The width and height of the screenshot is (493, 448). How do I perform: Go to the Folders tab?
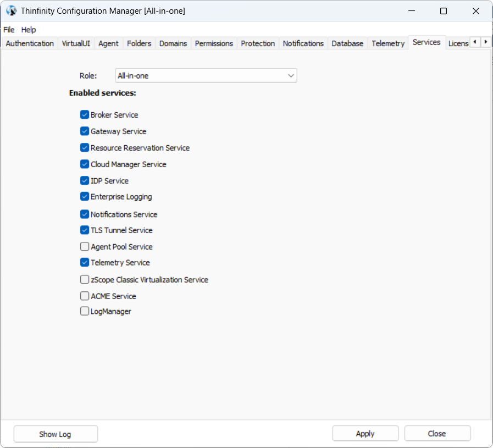(139, 43)
